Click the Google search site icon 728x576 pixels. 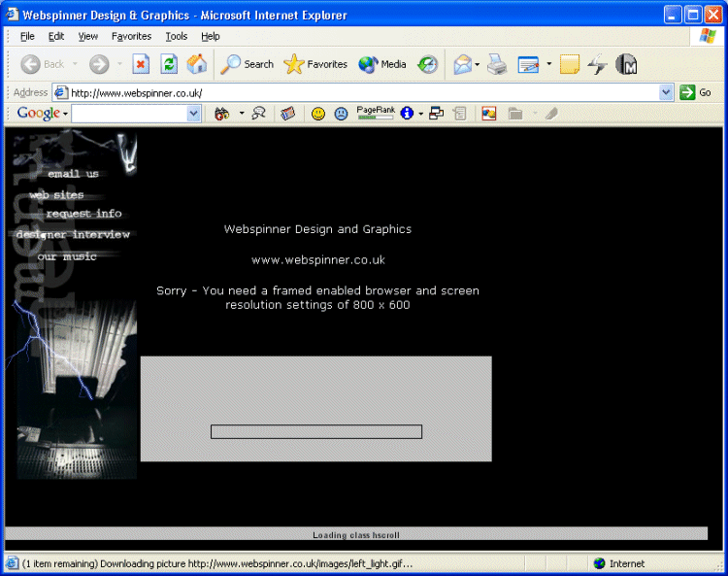[x=258, y=113]
